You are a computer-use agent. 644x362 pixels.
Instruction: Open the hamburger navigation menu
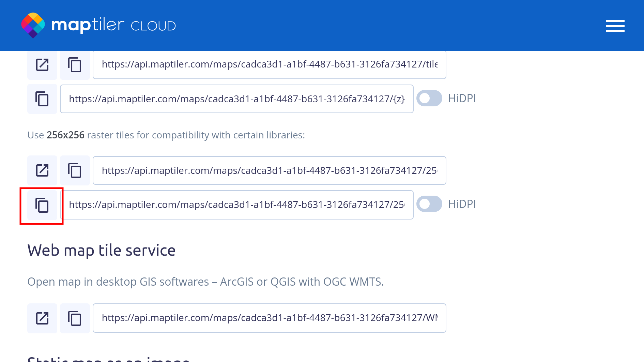tap(615, 26)
